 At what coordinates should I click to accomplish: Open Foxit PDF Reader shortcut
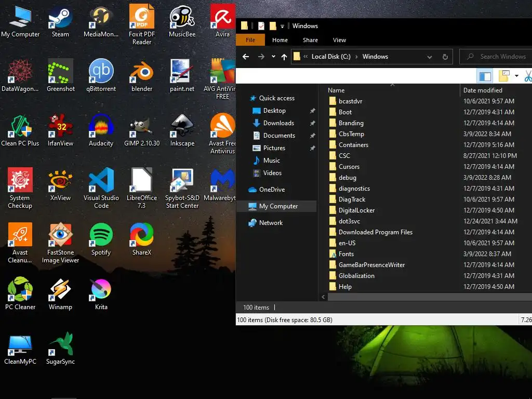(x=142, y=24)
